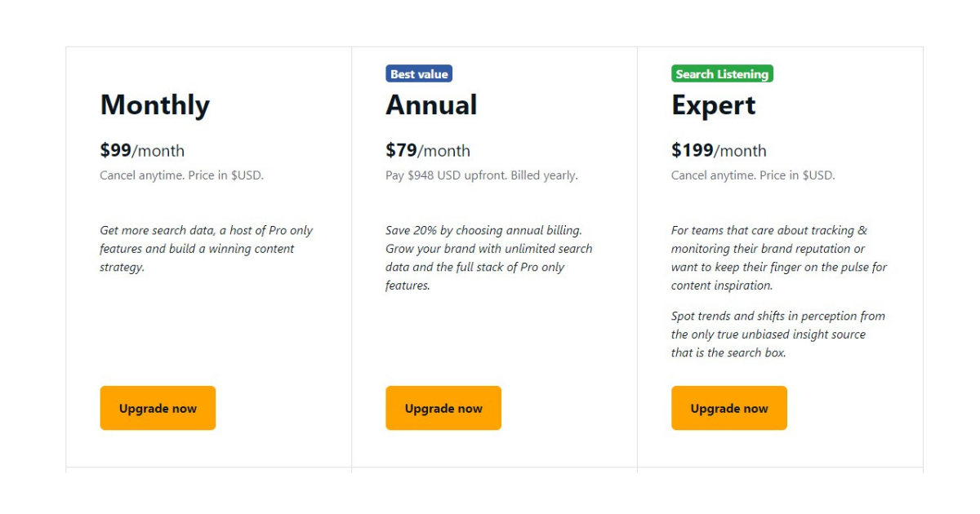
Task: Click the For teams that care paragraph
Action: coord(778,258)
